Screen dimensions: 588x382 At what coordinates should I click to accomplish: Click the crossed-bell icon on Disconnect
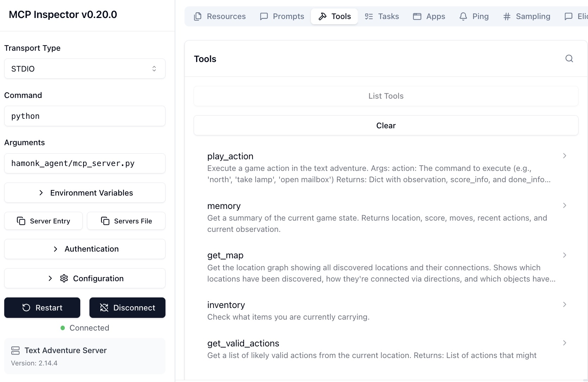[104, 308]
